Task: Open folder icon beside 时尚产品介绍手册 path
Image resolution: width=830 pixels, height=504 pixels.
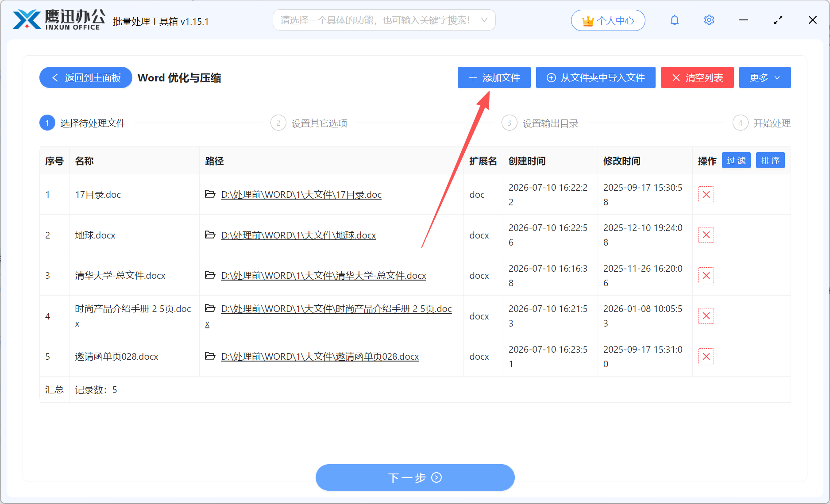Action: coord(210,308)
